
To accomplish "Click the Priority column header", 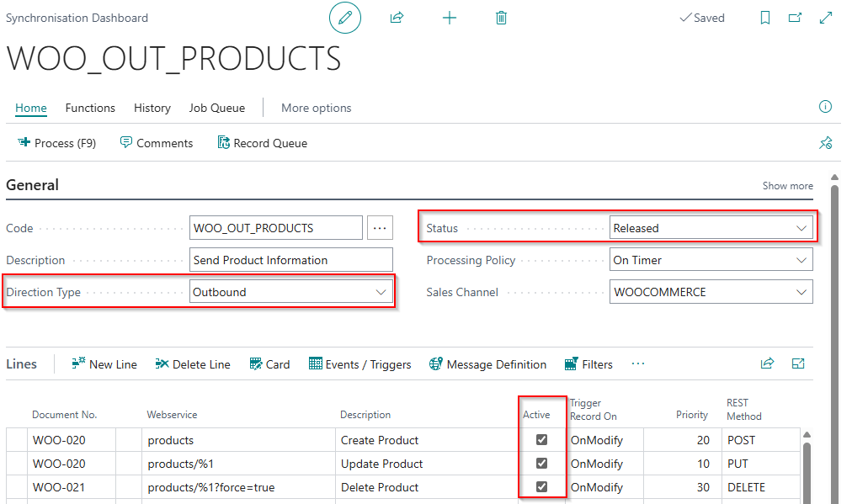I will point(692,414).
